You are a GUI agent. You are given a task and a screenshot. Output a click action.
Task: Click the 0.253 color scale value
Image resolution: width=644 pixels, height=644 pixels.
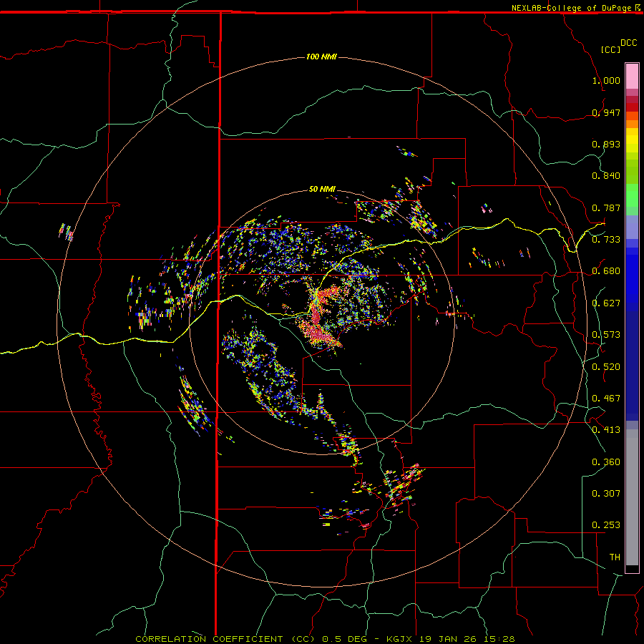tap(606, 525)
